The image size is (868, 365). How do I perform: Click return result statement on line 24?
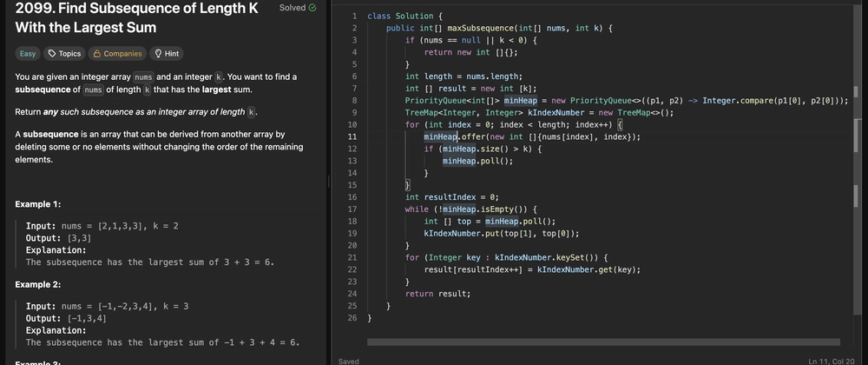[437, 294]
